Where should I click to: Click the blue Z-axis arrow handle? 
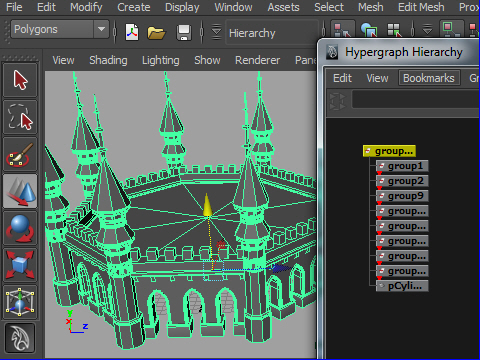click(x=281, y=268)
